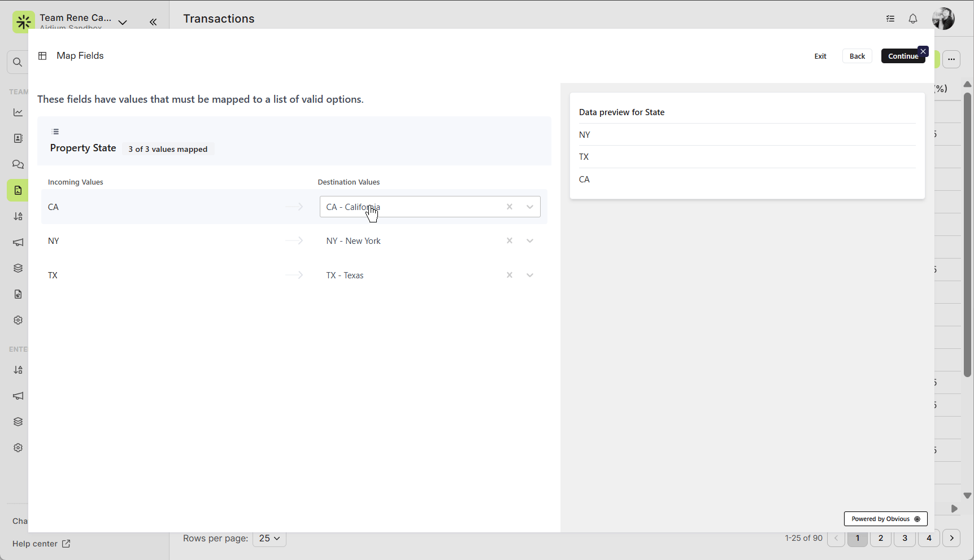974x560 pixels.
Task: Clear the CA - California mapping
Action: click(510, 207)
